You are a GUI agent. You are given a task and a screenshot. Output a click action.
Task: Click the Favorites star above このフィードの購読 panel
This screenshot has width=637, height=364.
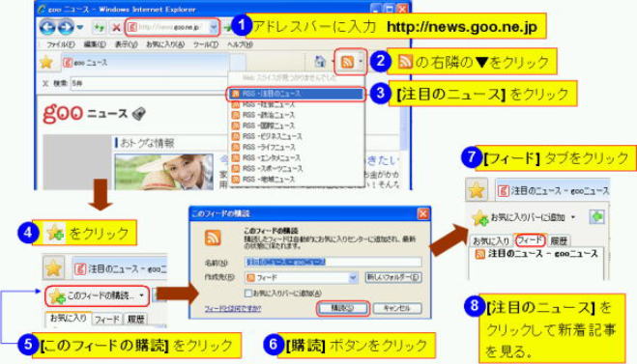coord(53,268)
